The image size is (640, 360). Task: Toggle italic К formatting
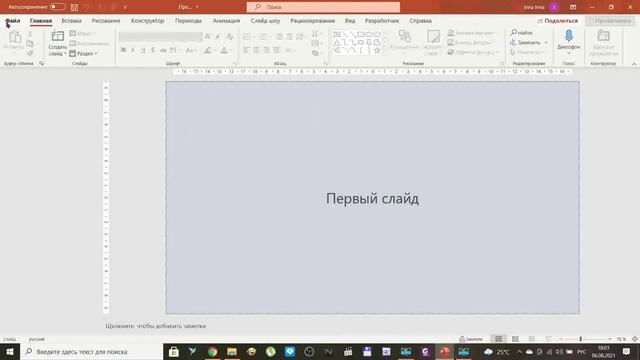pyautogui.click(x=133, y=50)
